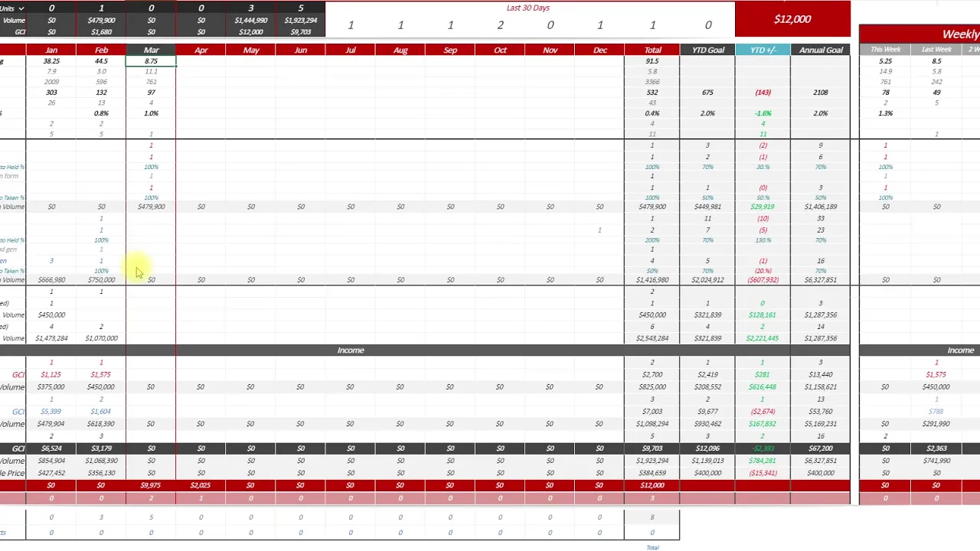Click the YTD Goal value 675

(x=707, y=93)
